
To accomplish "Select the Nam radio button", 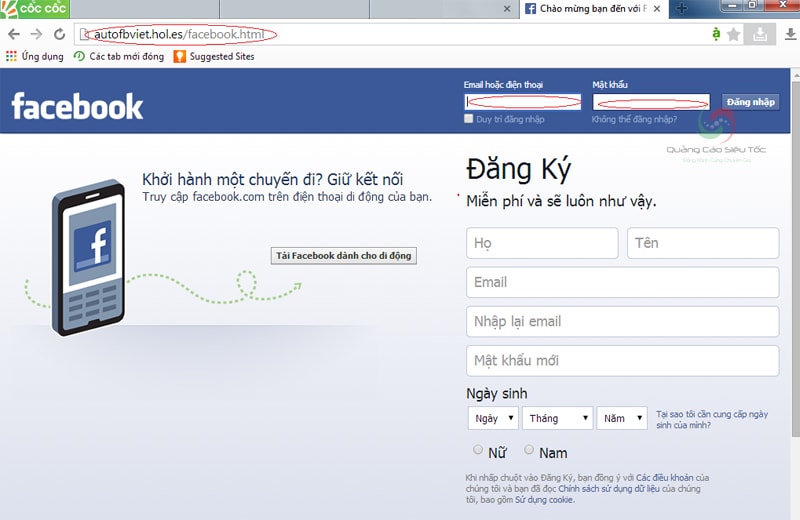I will click(529, 450).
